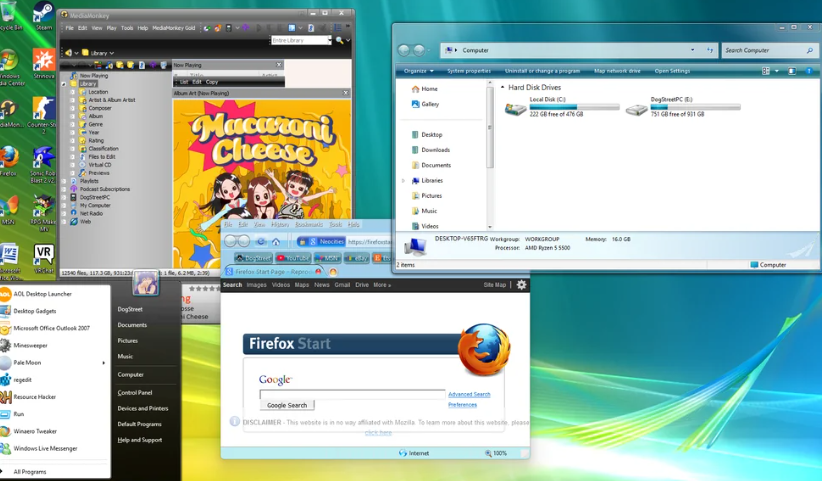Open the Strinova desktop icon
The image size is (822, 481).
pyautogui.click(x=44, y=63)
